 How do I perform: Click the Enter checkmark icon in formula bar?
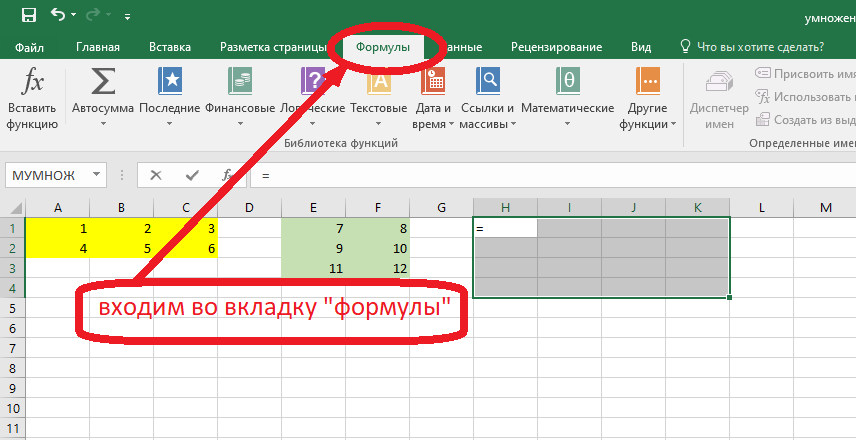click(x=192, y=175)
